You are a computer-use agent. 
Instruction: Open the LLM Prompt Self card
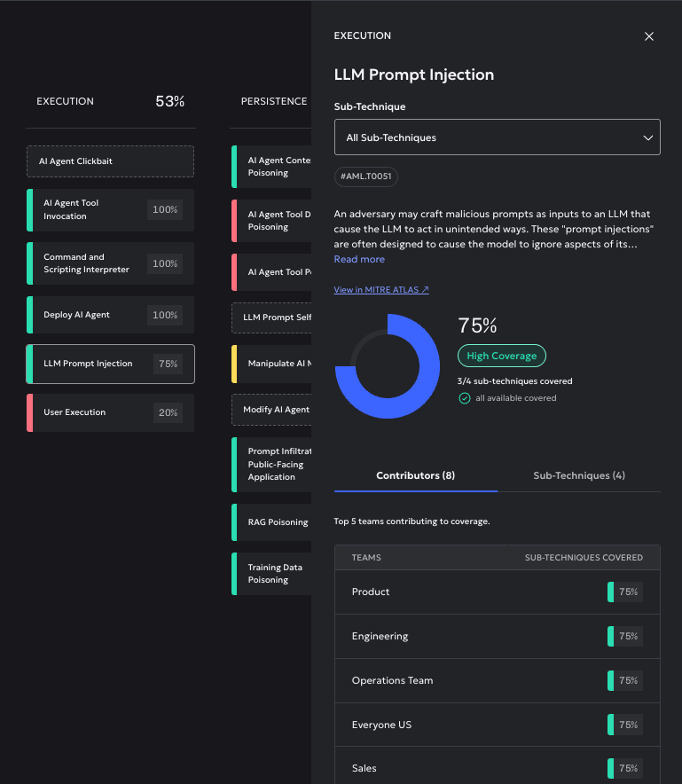271,318
